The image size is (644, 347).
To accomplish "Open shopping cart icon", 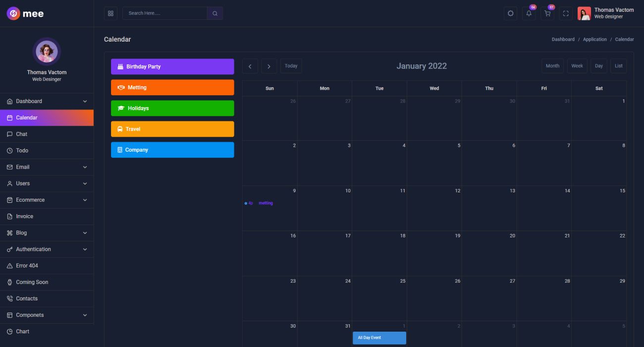I will click(x=547, y=13).
